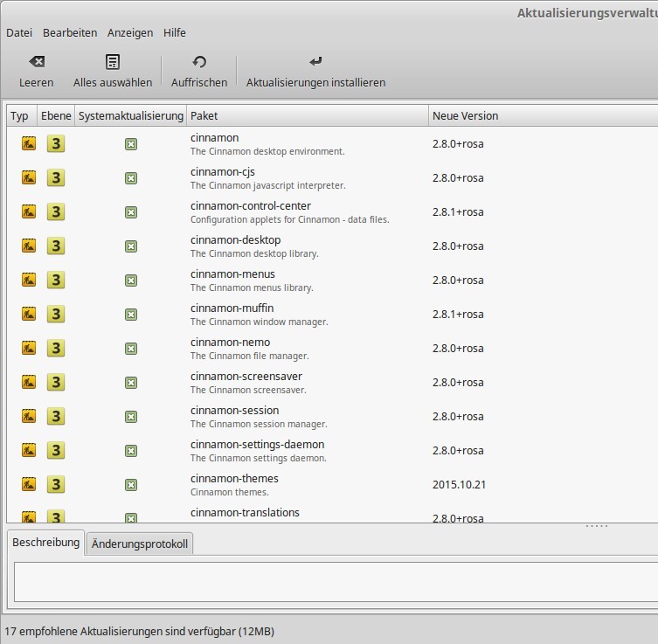Viewport: 658px width, 644px height.
Task: Click level 3 badge for cinnamon-muffin
Action: pyautogui.click(x=56, y=314)
